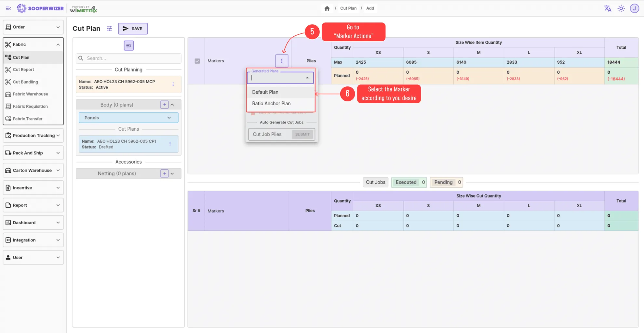644x333 pixels.
Task: Choose Ratio Anchor Plan option
Action: click(x=271, y=103)
